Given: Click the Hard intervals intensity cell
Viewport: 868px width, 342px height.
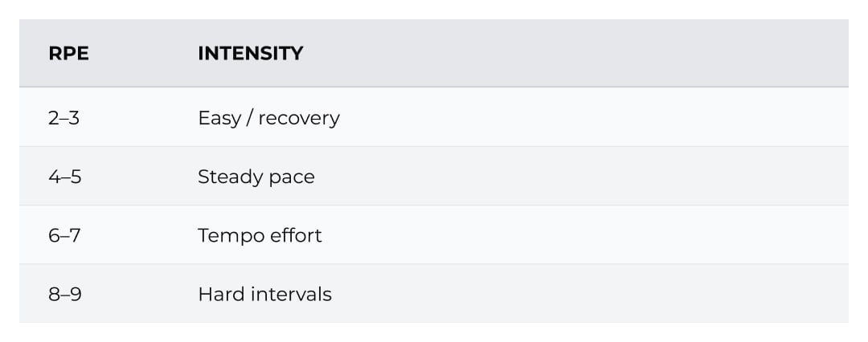Looking at the screenshot, I should [x=264, y=294].
